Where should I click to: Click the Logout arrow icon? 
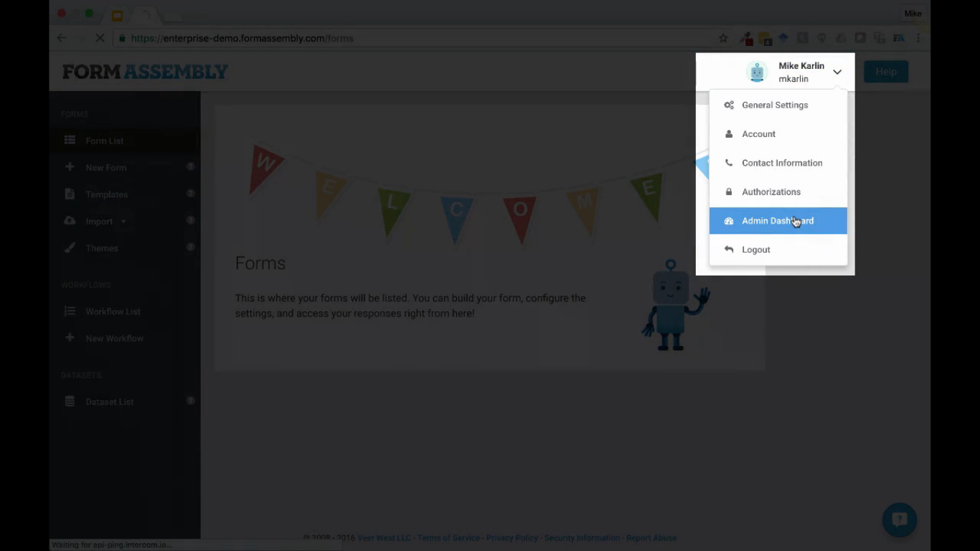click(x=729, y=250)
